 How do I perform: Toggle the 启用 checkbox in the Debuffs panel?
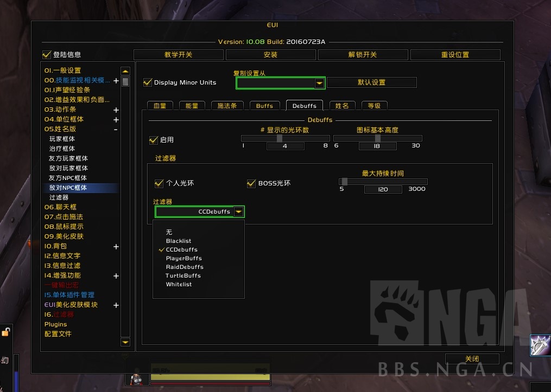point(154,140)
